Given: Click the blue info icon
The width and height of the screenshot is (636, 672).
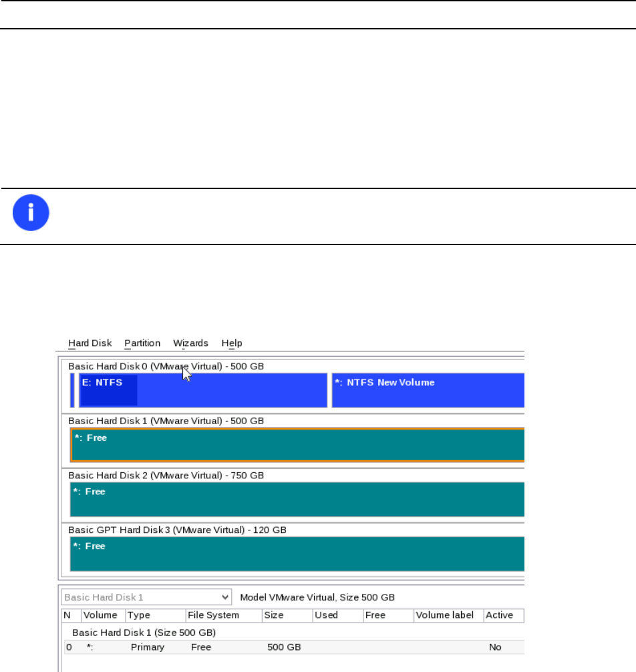Looking at the screenshot, I should tap(31, 212).
